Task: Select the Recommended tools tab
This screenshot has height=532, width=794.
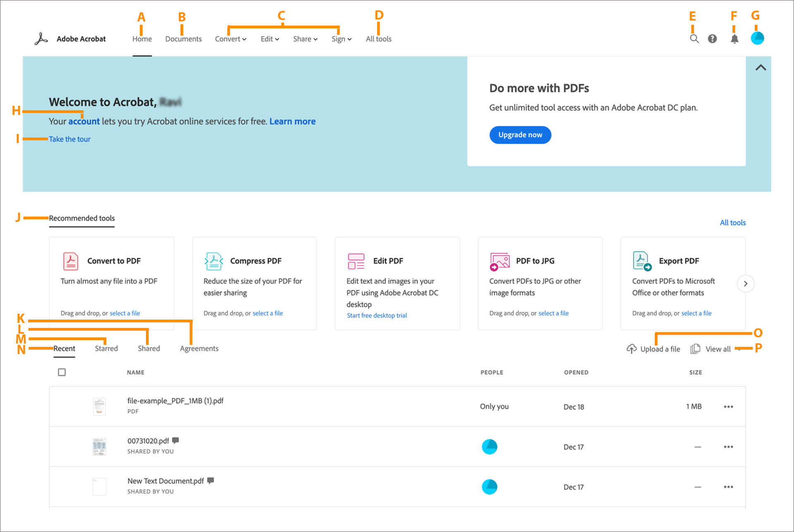Action: [x=82, y=218]
